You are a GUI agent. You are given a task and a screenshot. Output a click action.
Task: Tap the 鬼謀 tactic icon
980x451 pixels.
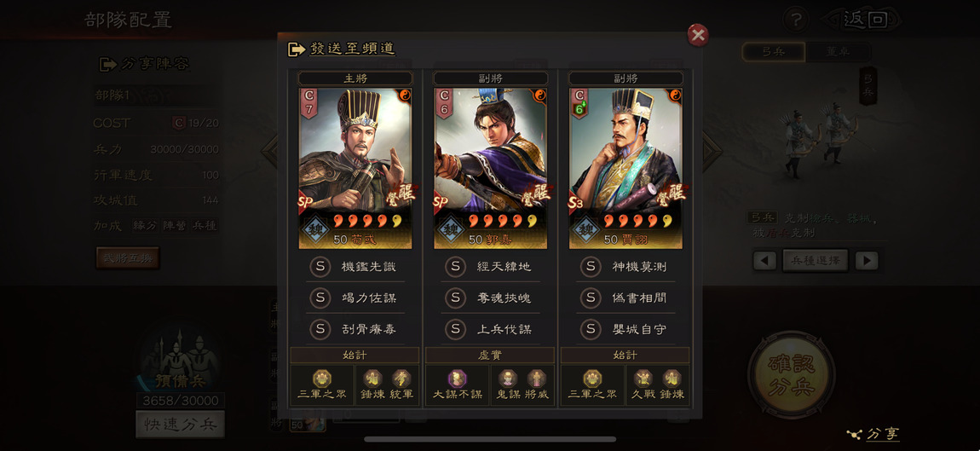(508, 379)
